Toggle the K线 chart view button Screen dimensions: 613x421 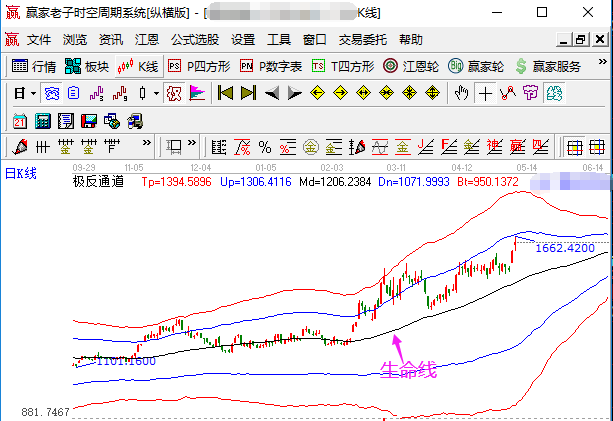137,66
